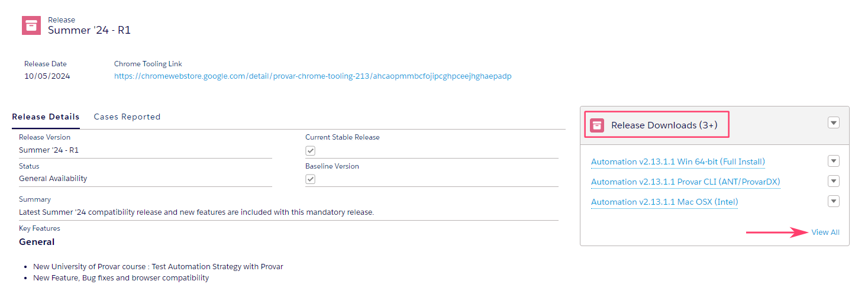The image size is (868, 297).
Task: Expand actions for Win 64-bit Full Install
Action: [x=834, y=161]
